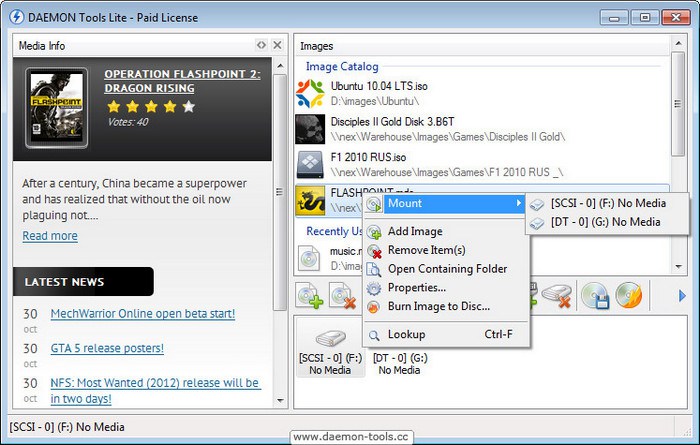Click the Open Containing Folder magnifier icon
Screen dimensions: 700x445
pos(373,269)
